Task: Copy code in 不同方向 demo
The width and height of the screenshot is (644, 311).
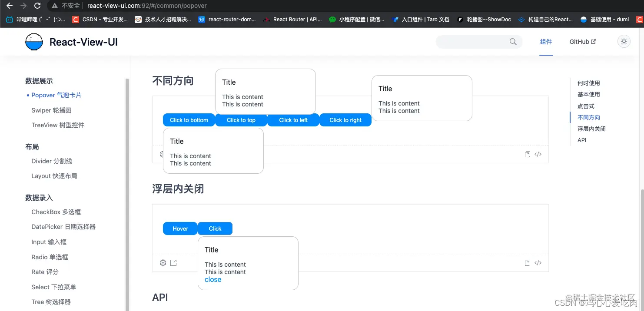Action: pos(528,154)
